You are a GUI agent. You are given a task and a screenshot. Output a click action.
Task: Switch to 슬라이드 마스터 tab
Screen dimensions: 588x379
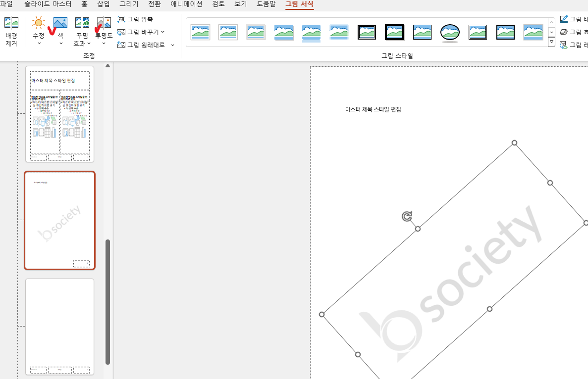[48, 4]
